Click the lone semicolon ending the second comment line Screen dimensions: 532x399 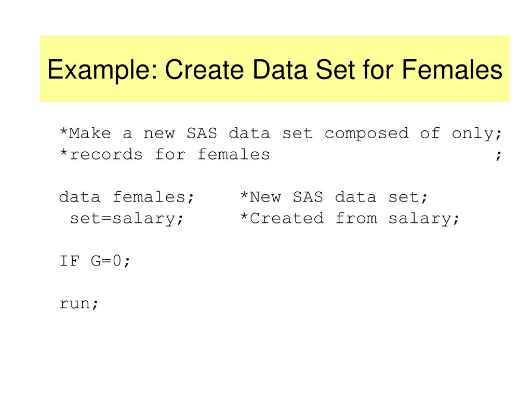(x=498, y=156)
